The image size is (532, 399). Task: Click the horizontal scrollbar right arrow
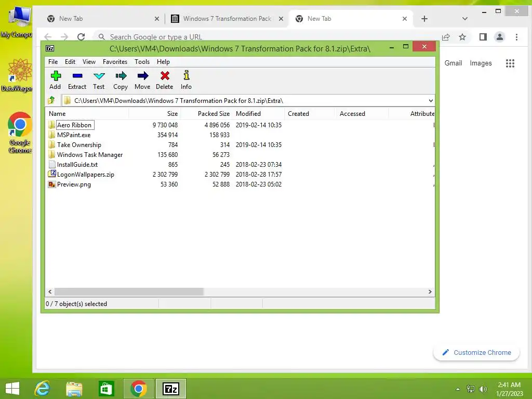tap(430, 292)
